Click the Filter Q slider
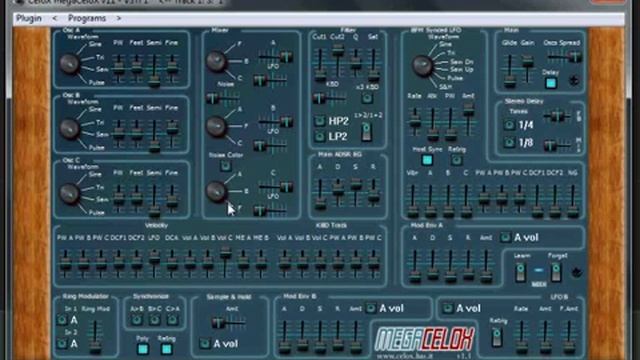 pyautogui.click(x=356, y=64)
